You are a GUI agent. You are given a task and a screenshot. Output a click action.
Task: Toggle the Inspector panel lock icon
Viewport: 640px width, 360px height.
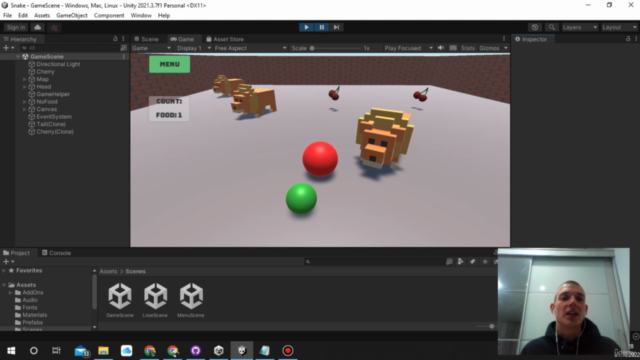[628, 39]
